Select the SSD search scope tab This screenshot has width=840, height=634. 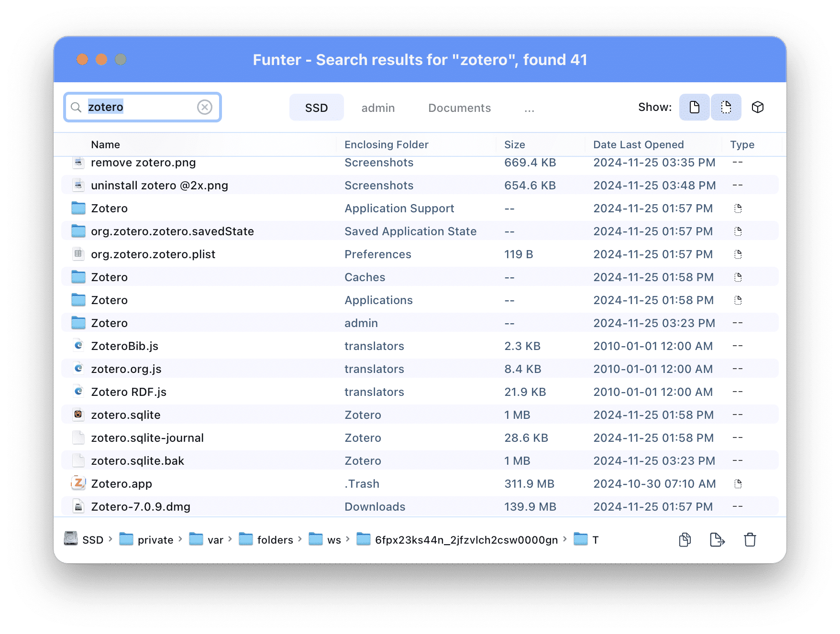316,108
